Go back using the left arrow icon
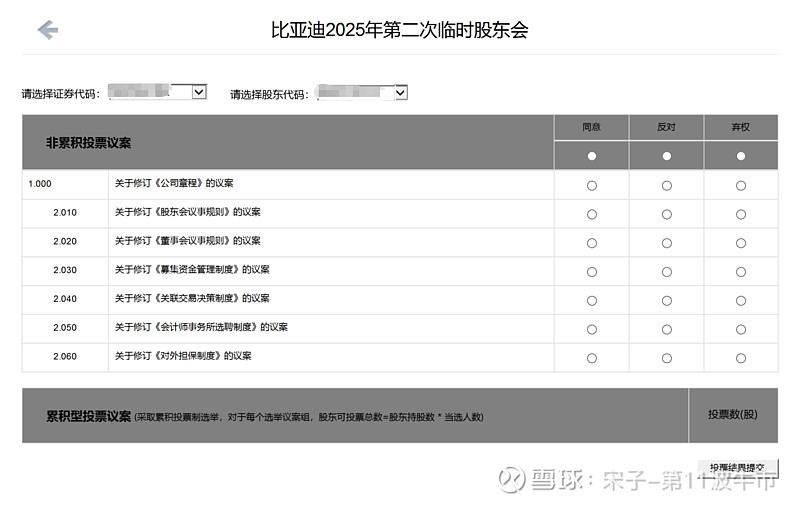 point(48,30)
